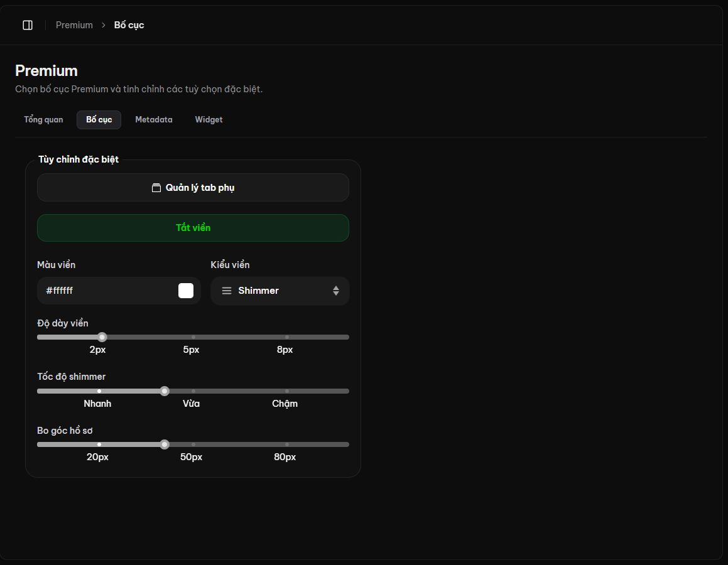Click the Nhanh speed label

(97, 404)
